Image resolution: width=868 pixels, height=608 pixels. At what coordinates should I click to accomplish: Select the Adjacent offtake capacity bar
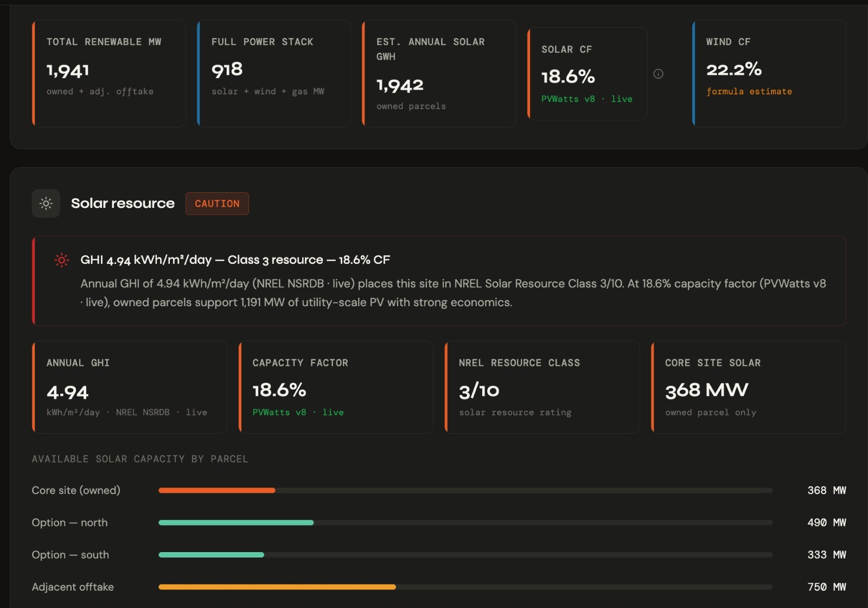tap(465, 587)
